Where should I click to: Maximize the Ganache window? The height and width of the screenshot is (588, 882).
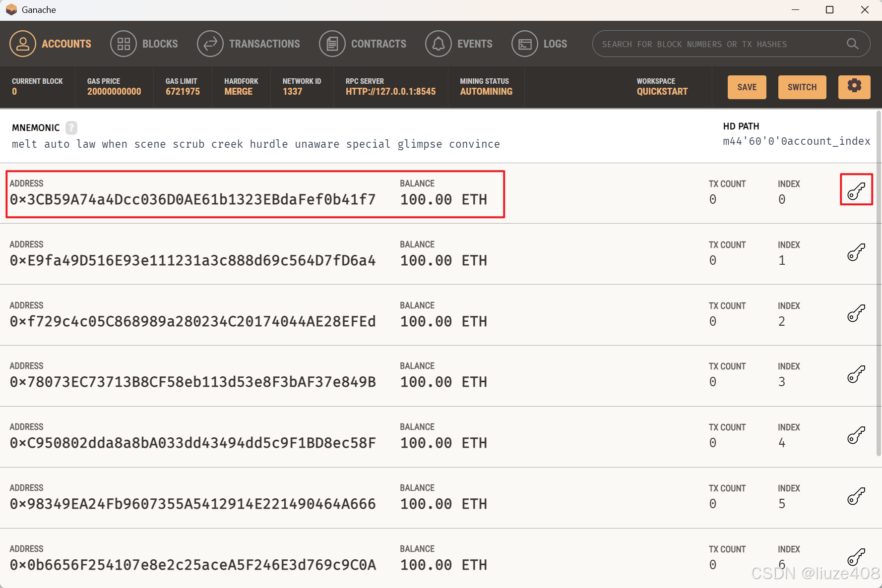tap(829, 10)
